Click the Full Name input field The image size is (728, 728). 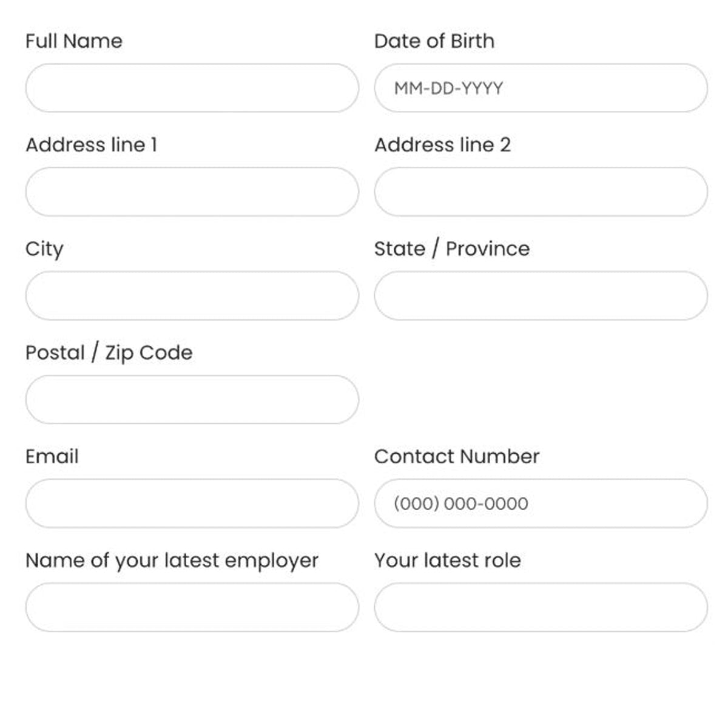point(192,88)
